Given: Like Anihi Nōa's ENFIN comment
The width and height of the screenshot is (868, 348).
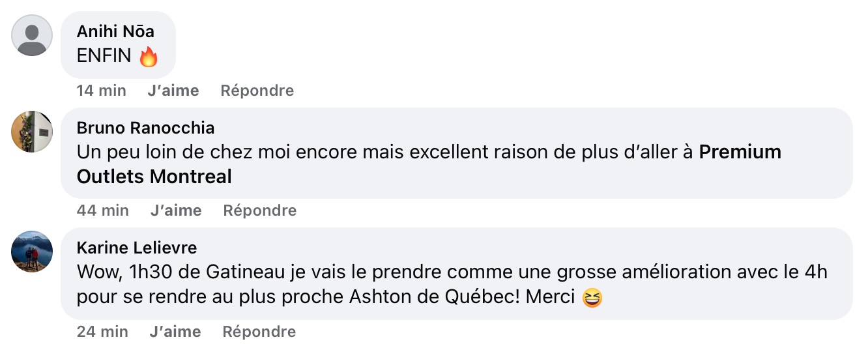Looking at the screenshot, I should (173, 91).
